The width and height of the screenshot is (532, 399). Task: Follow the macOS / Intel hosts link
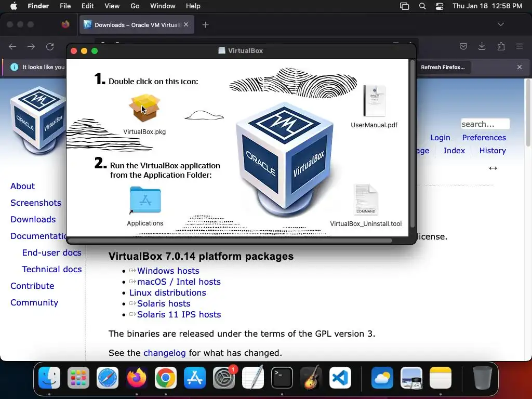179,282
